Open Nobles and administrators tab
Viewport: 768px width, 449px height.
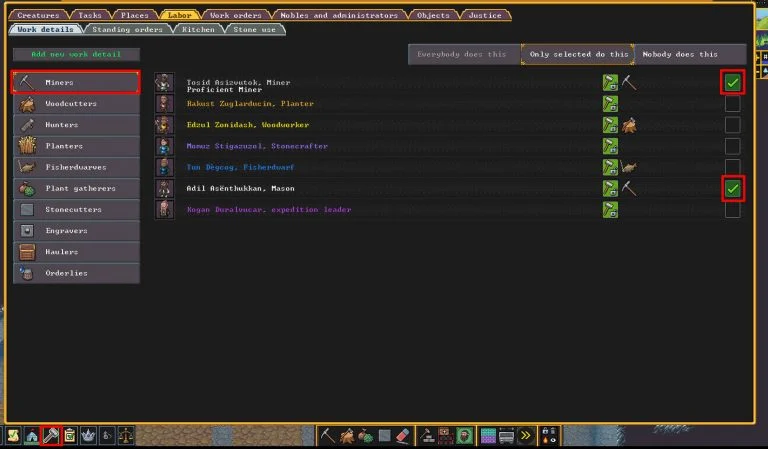coord(339,15)
